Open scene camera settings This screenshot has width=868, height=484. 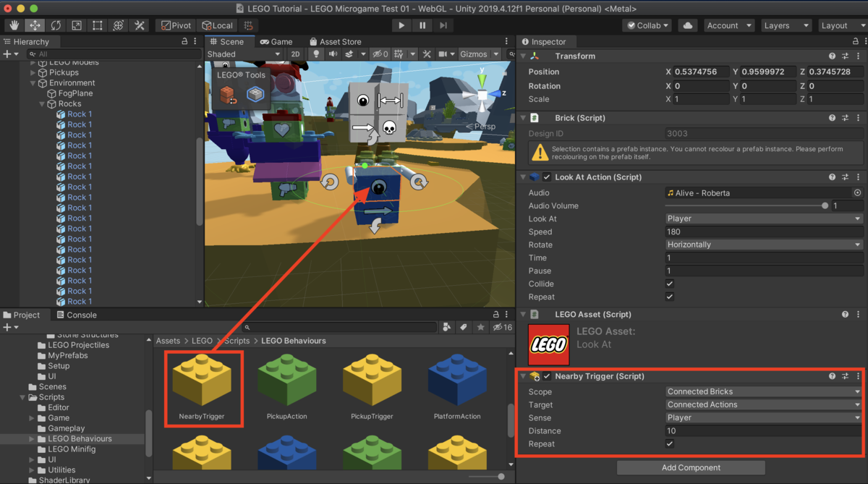point(443,54)
